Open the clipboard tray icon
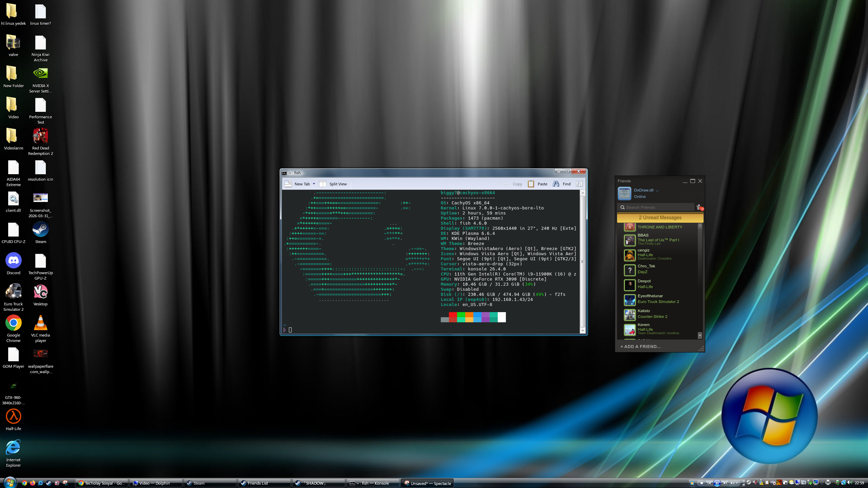 [767, 483]
